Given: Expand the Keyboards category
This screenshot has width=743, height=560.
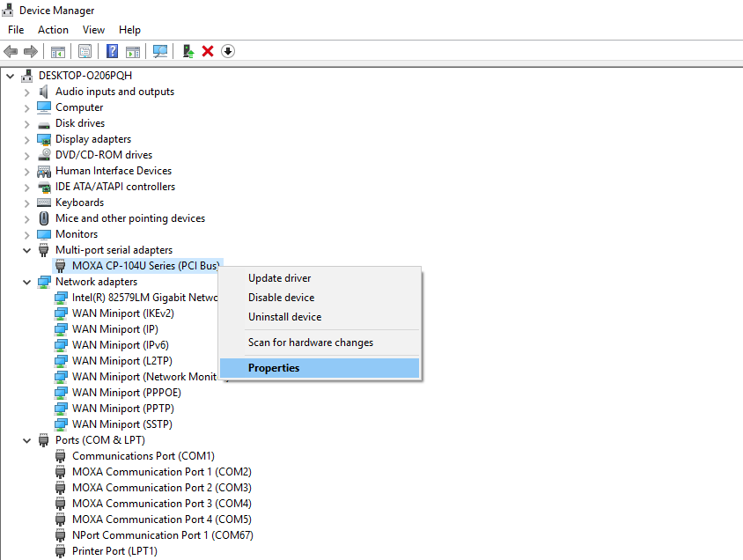Looking at the screenshot, I should tap(26, 202).
